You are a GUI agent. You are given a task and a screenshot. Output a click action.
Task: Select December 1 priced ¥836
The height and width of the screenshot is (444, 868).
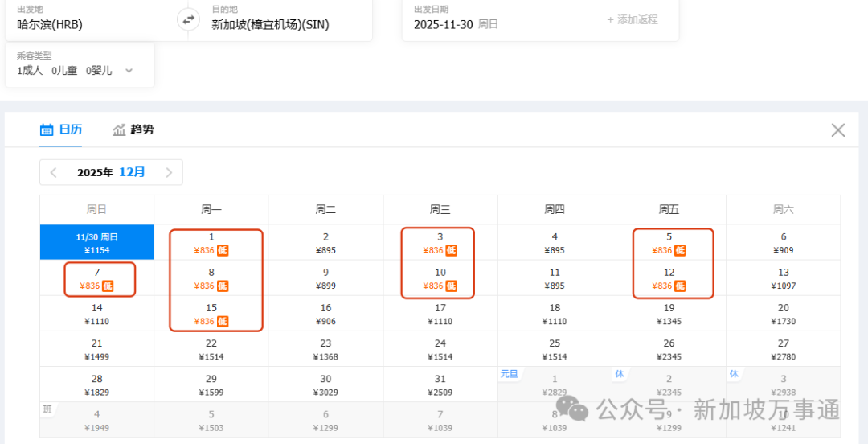[211, 242]
